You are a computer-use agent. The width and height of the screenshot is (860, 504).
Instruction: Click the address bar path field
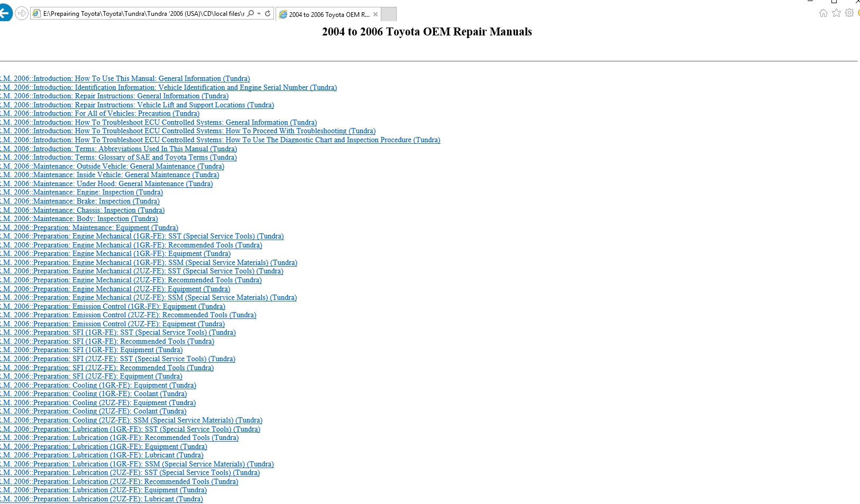[143, 14]
